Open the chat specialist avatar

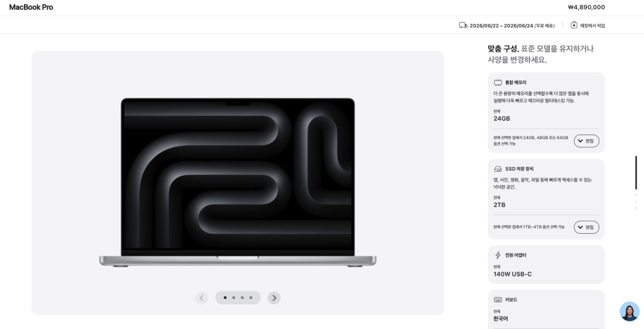(x=629, y=312)
